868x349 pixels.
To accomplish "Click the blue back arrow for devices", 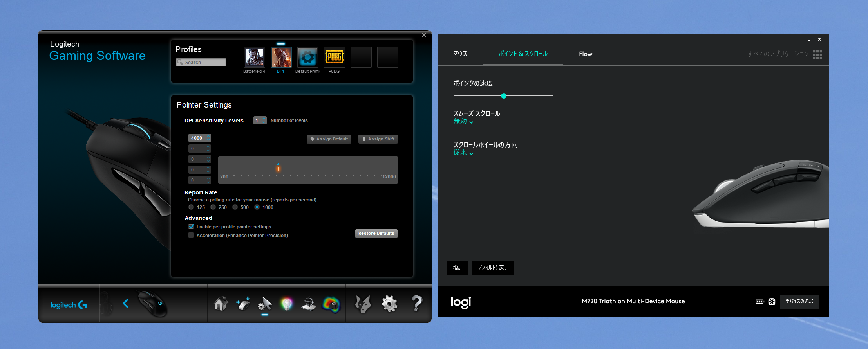I will [x=125, y=303].
